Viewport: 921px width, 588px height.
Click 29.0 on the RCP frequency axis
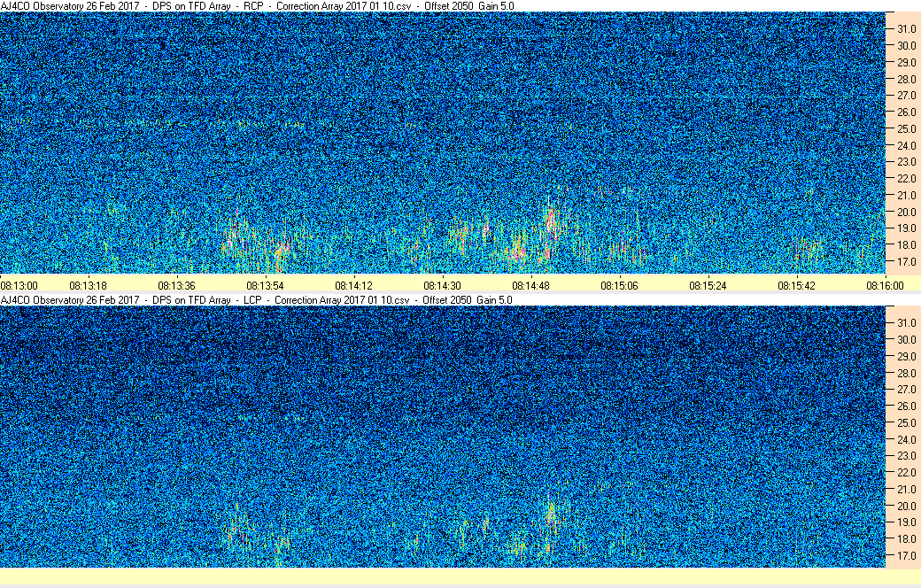(906, 62)
